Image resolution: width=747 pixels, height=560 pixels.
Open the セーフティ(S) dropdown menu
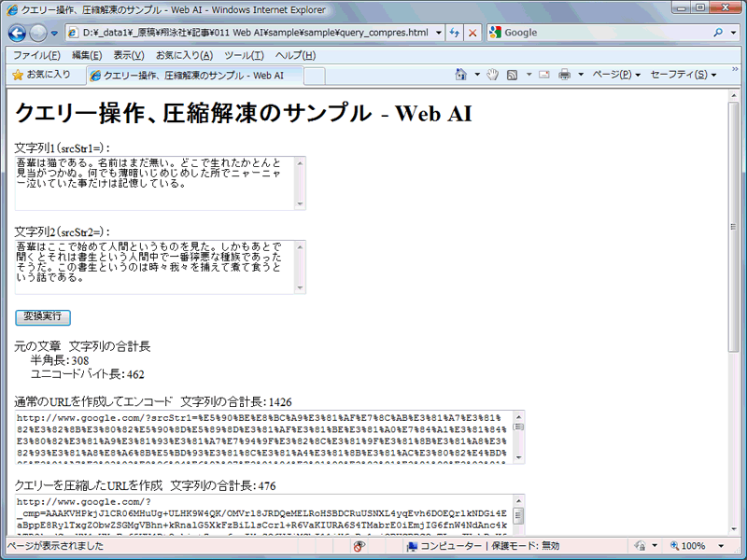(684, 75)
